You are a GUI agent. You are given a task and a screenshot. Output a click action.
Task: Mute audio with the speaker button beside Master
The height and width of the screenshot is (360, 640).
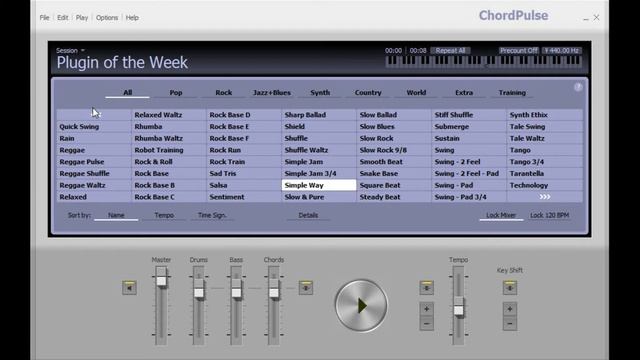click(129, 287)
